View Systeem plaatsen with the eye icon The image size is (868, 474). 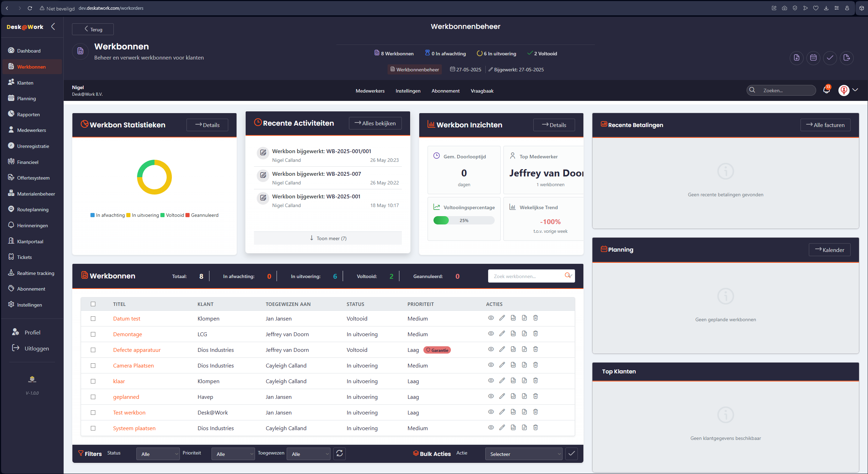(491, 427)
